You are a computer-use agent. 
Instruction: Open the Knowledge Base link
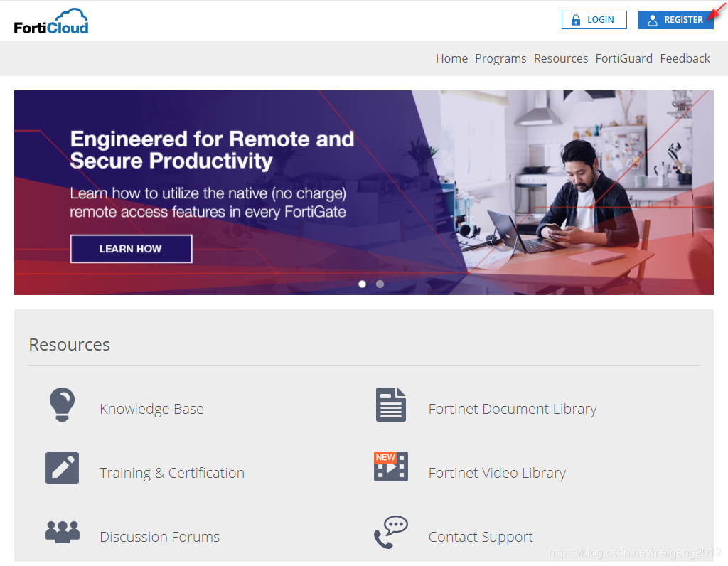(x=151, y=409)
